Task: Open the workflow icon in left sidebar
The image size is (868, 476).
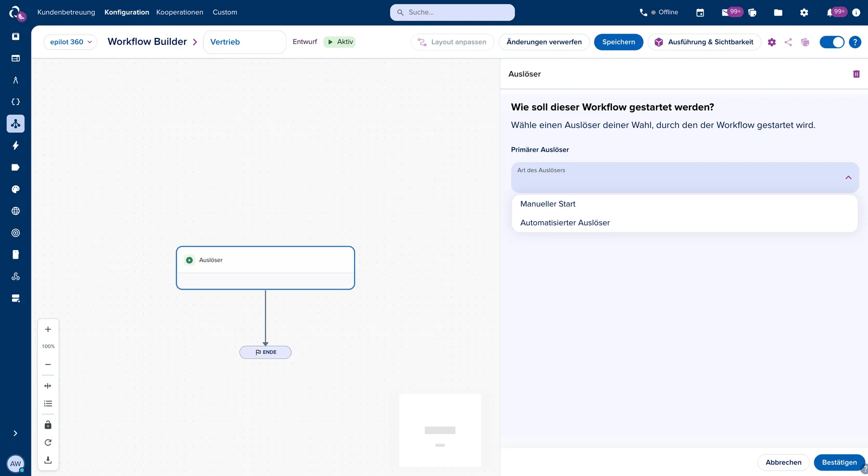Action: click(x=16, y=124)
